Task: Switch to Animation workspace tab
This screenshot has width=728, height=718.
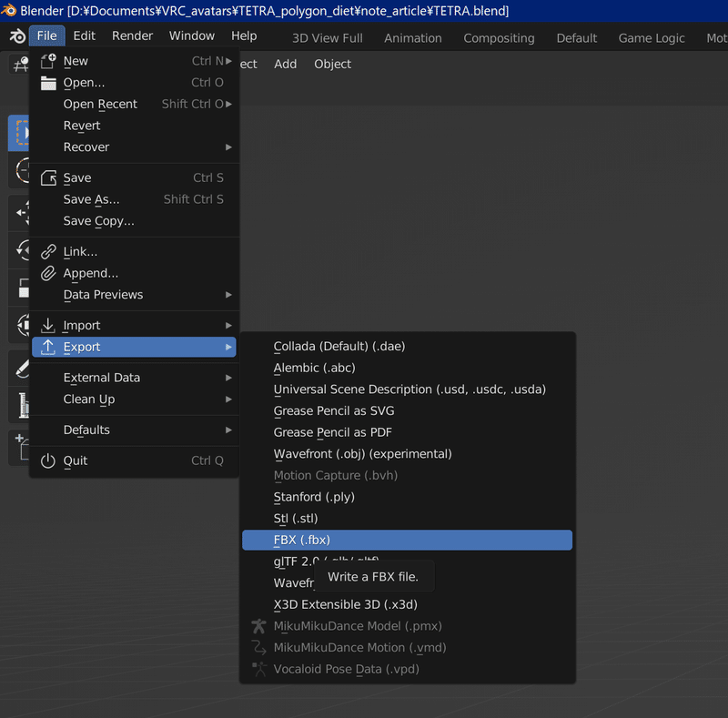Action: click(x=413, y=38)
